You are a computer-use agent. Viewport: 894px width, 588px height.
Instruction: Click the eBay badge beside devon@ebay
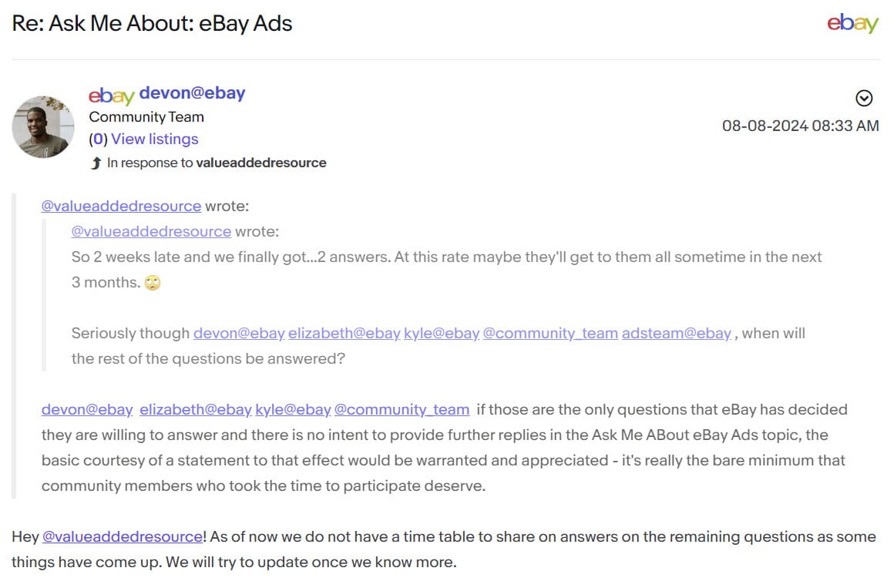click(112, 95)
